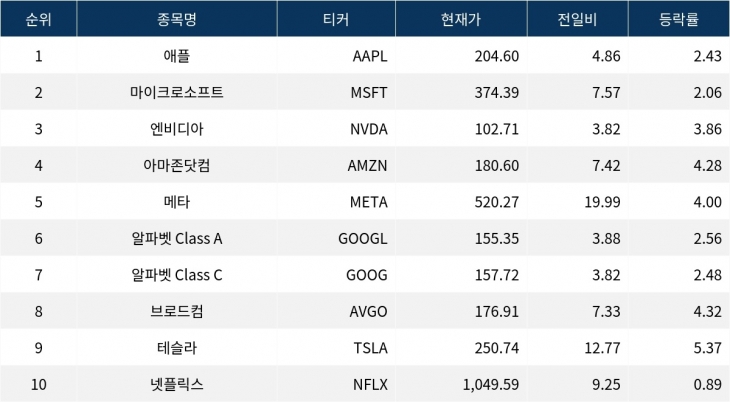Image resolution: width=730 pixels, height=402 pixels.
Task: Select the TSLA ticker cell
Action: 370,348
